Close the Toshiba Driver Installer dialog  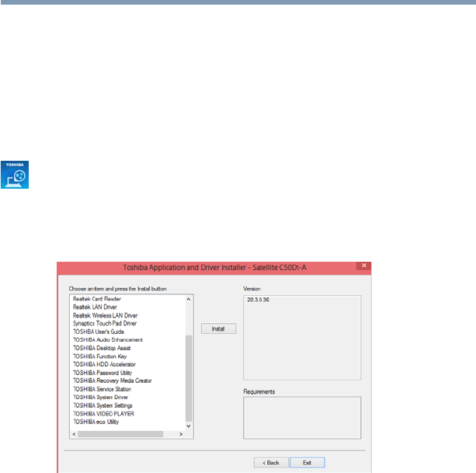363,266
